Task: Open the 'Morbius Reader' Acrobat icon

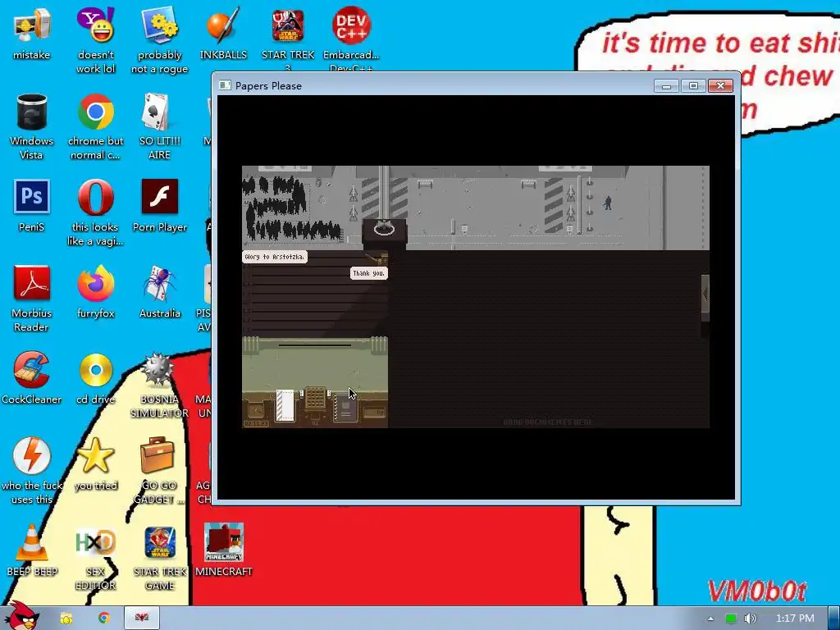Action: click(32, 283)
